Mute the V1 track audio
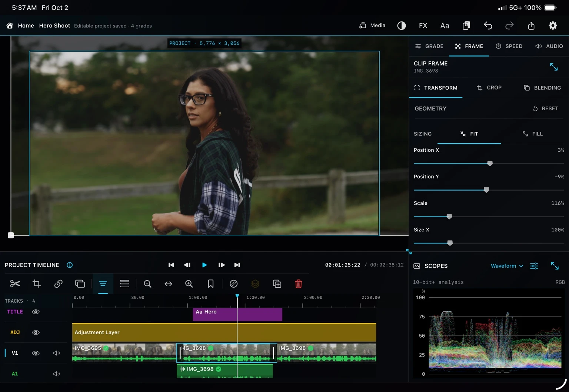Viewport: 569px width, 392px height. (56, 353)
